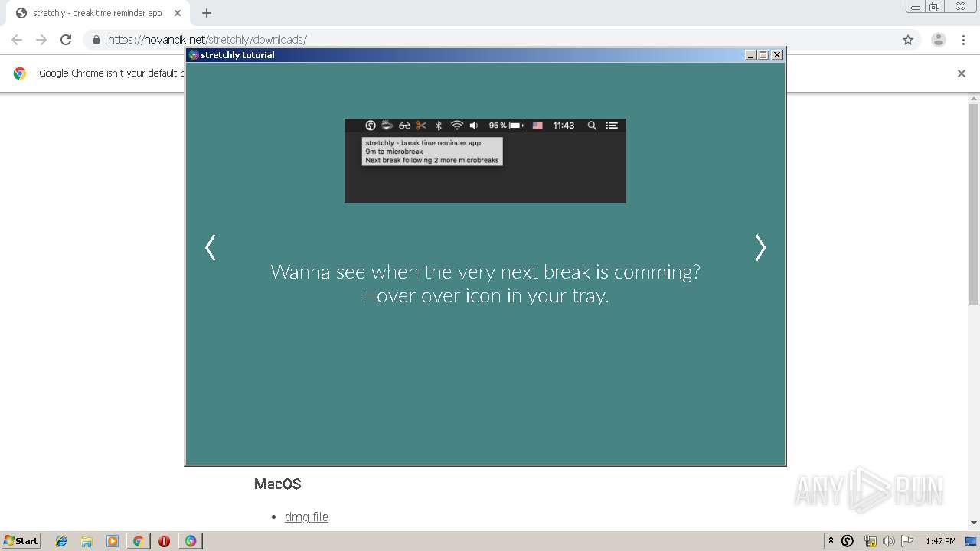Open the dmg file download link

click(x=306, y=517)
